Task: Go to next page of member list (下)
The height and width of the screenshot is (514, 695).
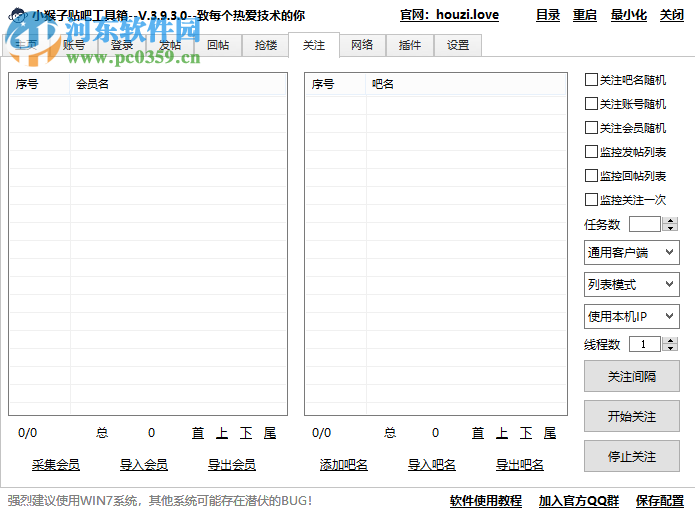Action: tap(246, 432)
